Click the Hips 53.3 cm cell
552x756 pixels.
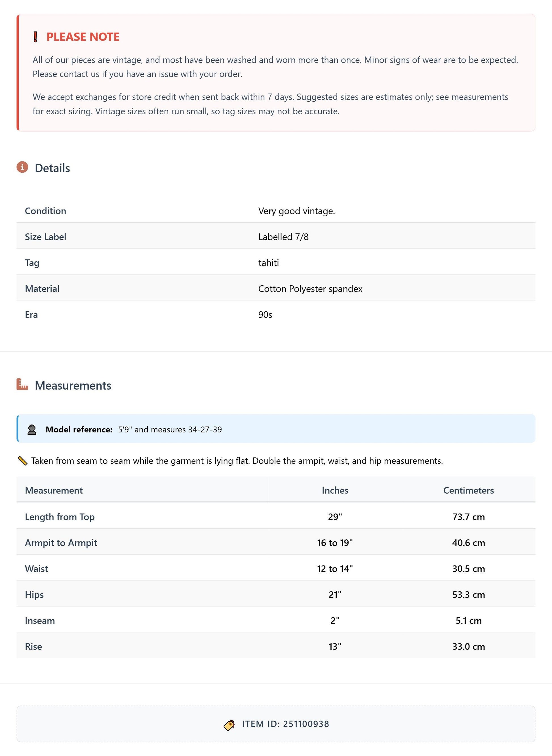[469, 595]
